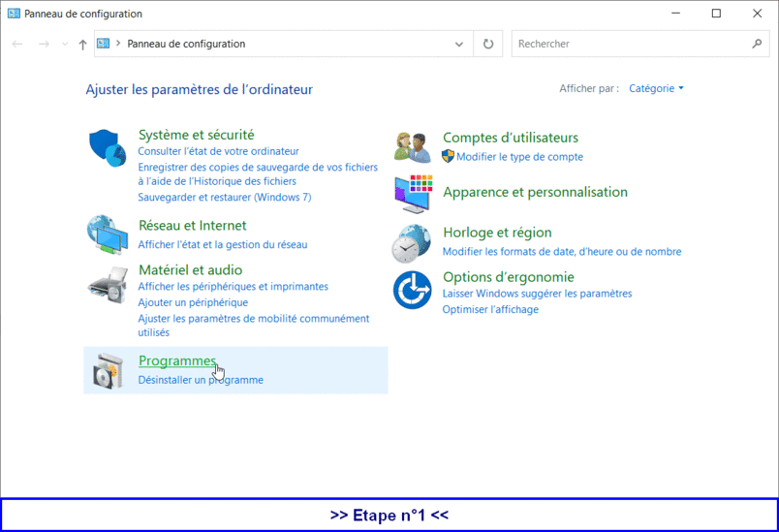Open the Afficher par Catégorie dropdown
The image size is (779, 532).
[x=656, y=88]
